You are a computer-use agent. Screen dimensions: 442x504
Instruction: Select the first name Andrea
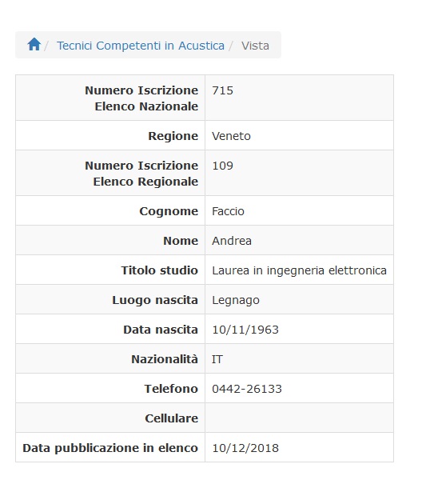[232, 241]
